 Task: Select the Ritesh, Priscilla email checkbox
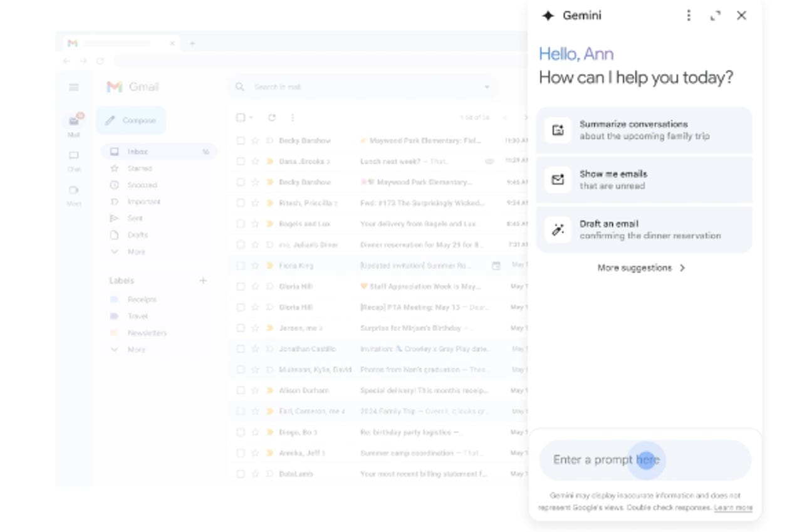[240, 203]
